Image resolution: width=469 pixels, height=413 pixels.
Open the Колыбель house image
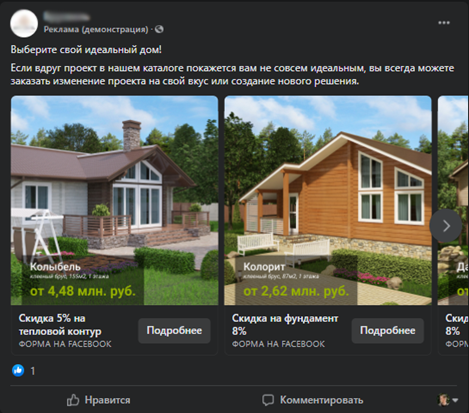pos(114,200)
